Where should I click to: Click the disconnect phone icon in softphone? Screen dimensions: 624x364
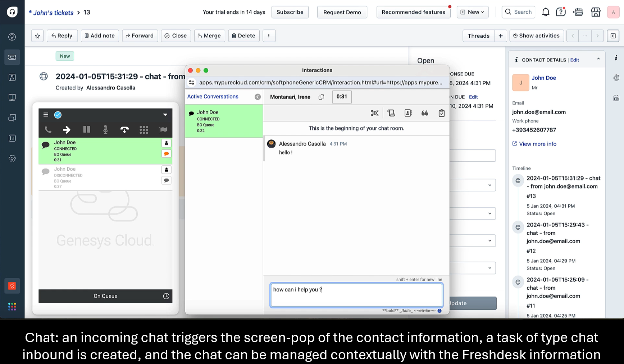tap(124, 130)
